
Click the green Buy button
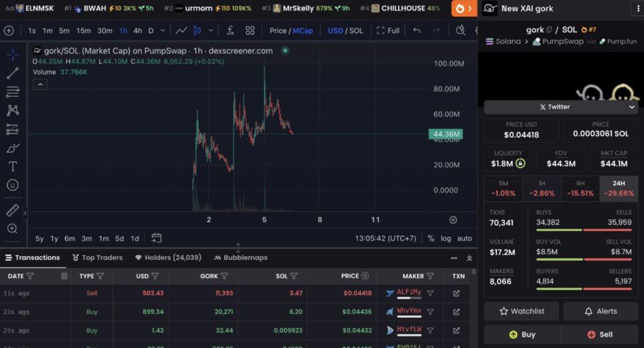(x=522, y=335)
